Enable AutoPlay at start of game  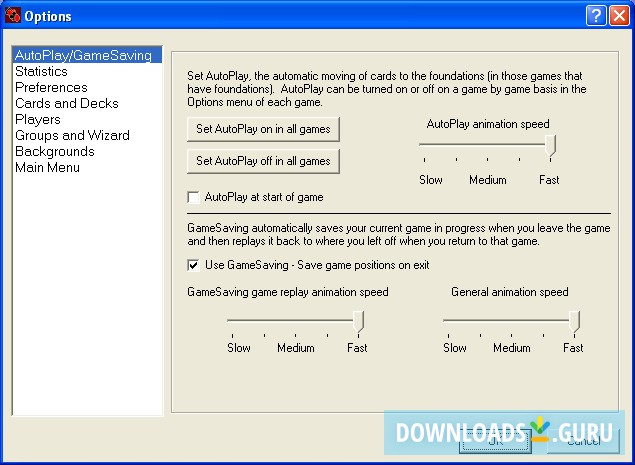click(194, 197)
